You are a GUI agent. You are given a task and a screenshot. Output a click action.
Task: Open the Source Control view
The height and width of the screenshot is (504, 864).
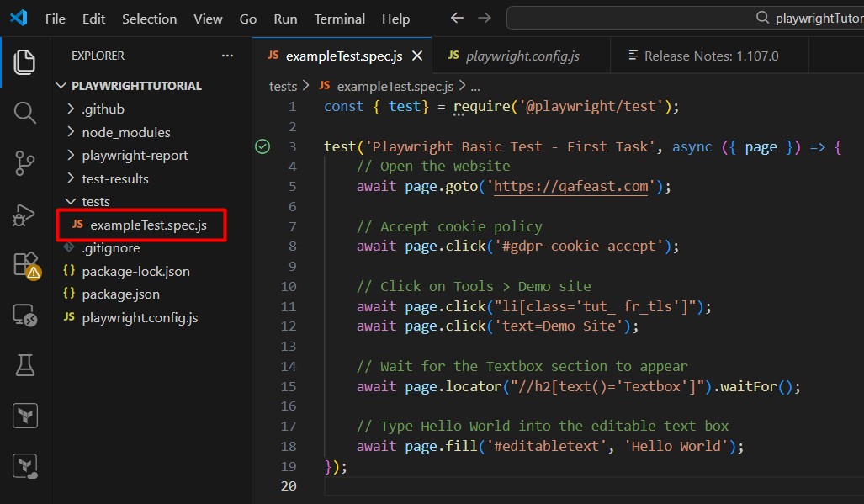click(x=25, y=163)
